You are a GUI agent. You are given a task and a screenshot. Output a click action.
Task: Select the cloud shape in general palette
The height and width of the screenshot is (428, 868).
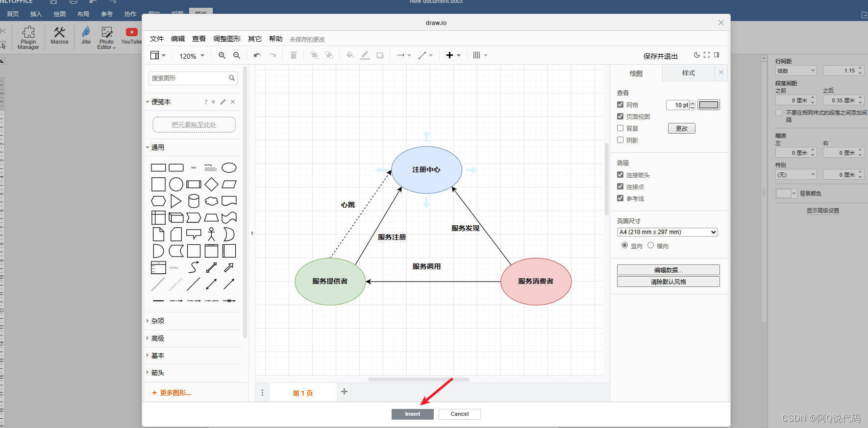pos(211,201)
